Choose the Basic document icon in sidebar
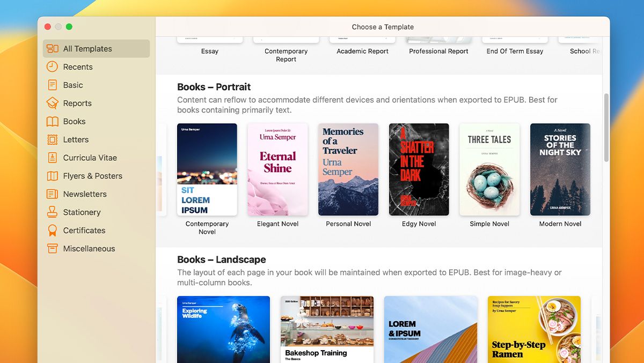The width and height of the screenshot is (644, 363). 52,85
